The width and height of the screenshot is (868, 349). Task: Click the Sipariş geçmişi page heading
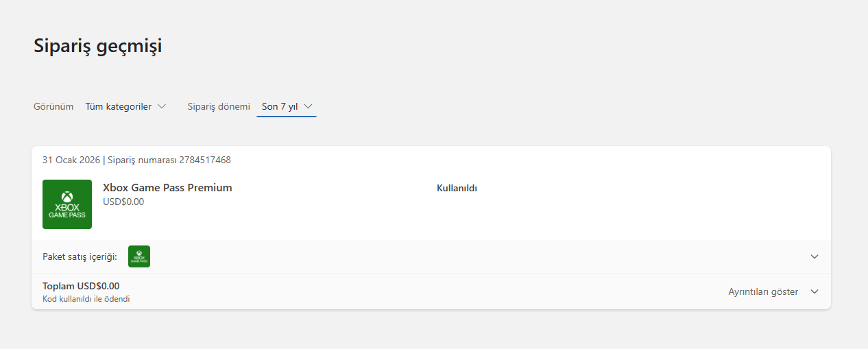tap(98, 46)
